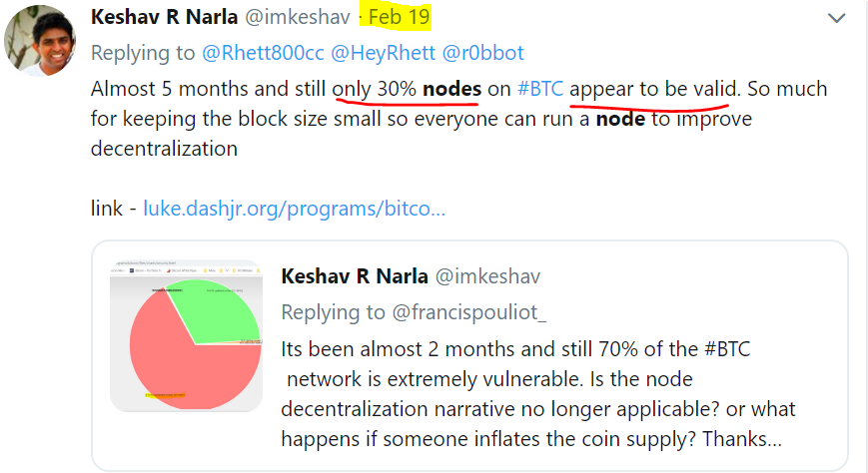The width and height of the screenshot is (868, 473).
Task: Visit the @HeyRhett mention
Action: pyautogui.click(x=384, y=53)
